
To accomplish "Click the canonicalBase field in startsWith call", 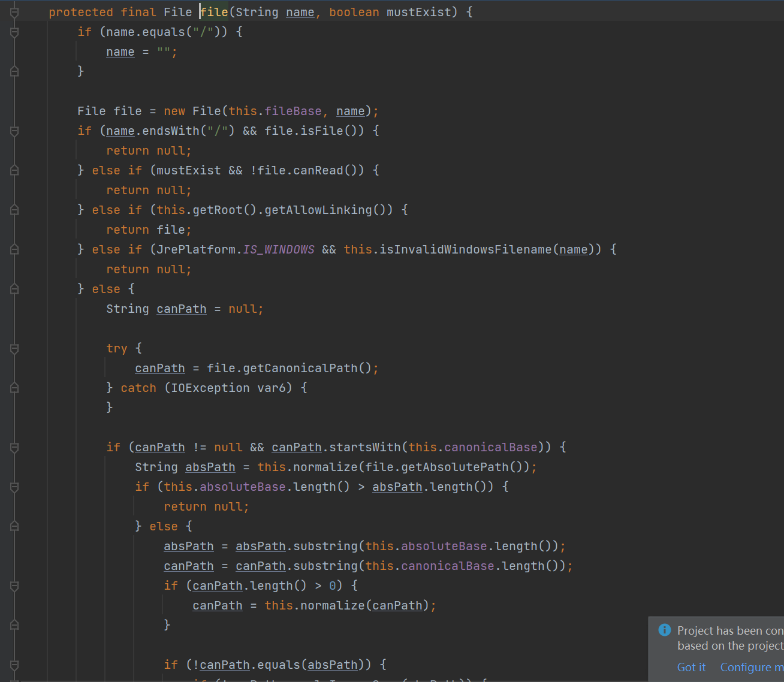I will (x=491, y=447).
